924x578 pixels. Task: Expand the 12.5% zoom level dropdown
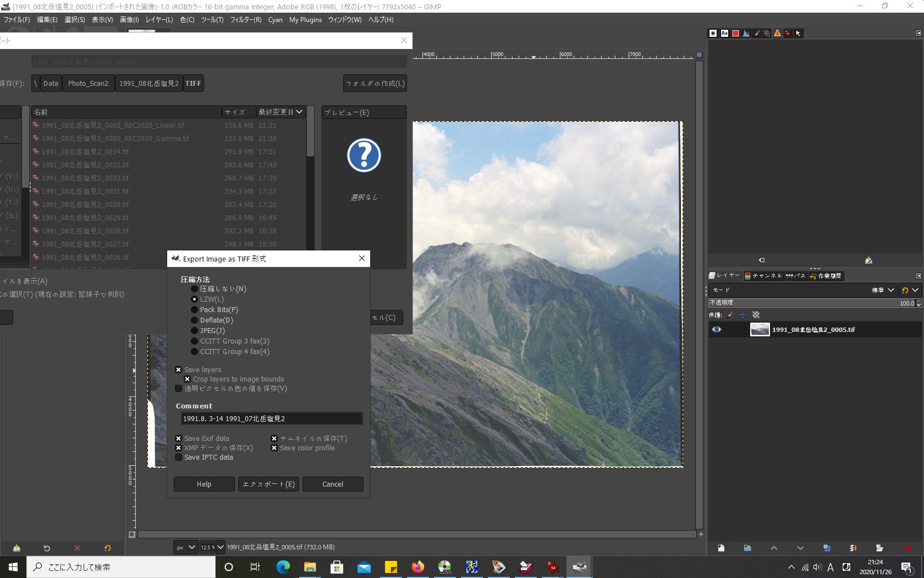(220, 547)
